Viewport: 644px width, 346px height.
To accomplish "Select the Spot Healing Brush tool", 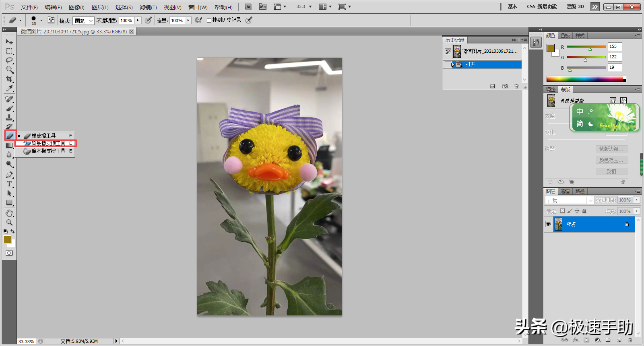I will point(9,99).
